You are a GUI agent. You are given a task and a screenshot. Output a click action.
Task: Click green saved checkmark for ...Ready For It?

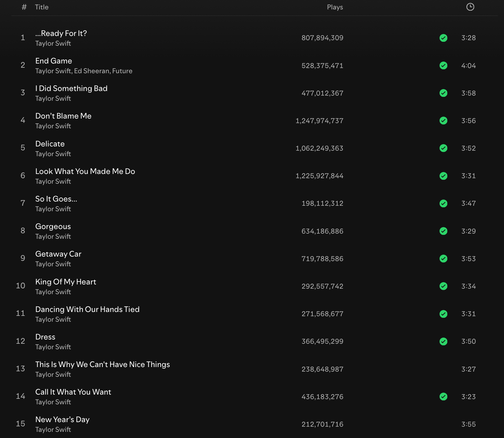click(x=443, y=38)
